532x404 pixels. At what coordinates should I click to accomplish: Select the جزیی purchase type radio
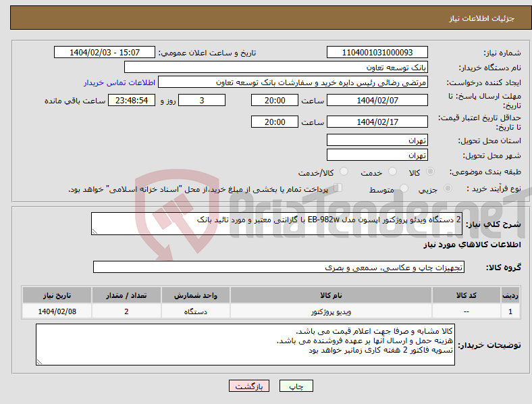point(448,188)
